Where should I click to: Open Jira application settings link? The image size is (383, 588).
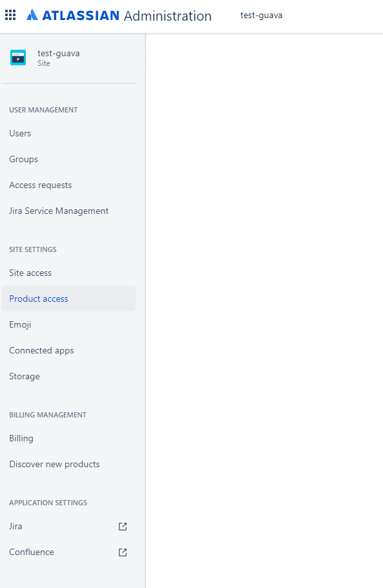point(68,527)
